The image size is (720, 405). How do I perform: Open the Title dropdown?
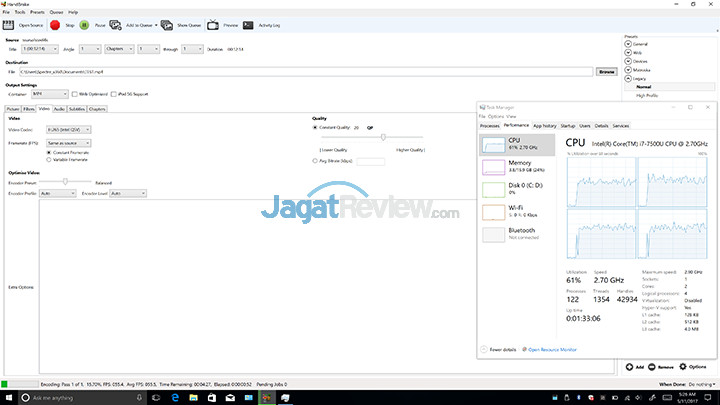40,49
